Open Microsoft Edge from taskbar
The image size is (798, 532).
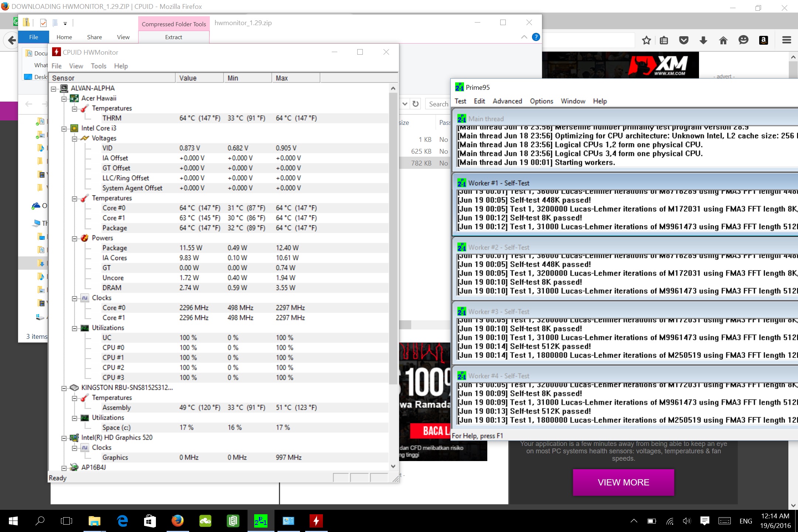(x=122, y=521)
